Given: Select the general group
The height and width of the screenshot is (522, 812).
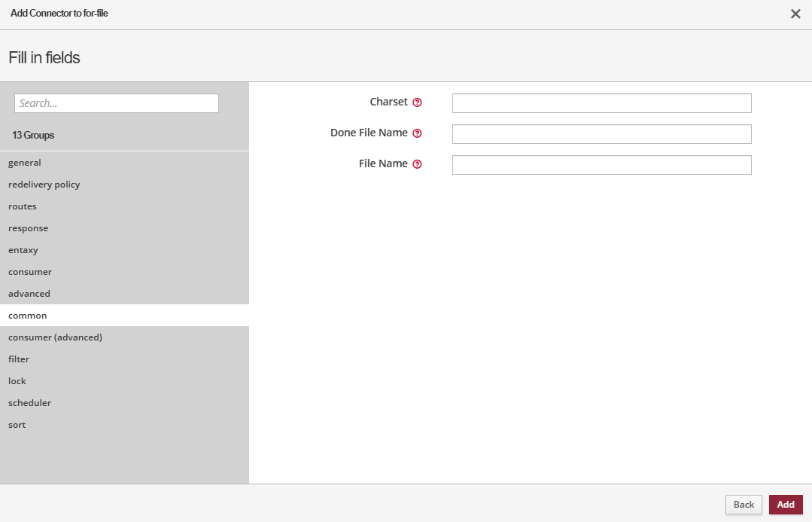Looking at the screenshot, I should click(x=25, y=163).
